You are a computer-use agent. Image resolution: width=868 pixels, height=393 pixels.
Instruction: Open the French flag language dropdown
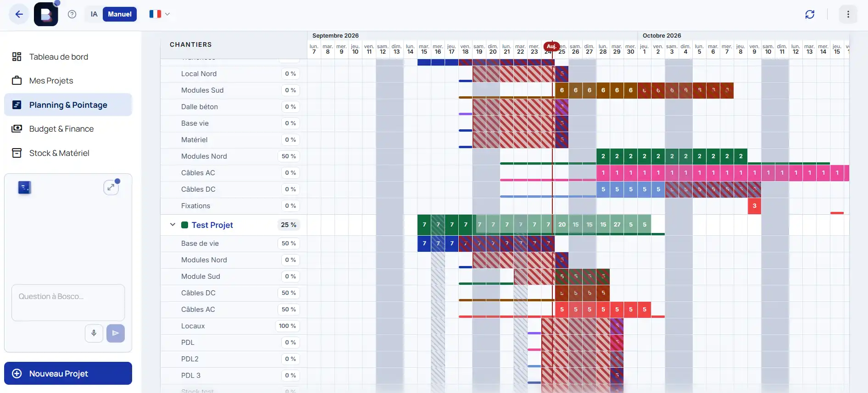click(160, 14)
